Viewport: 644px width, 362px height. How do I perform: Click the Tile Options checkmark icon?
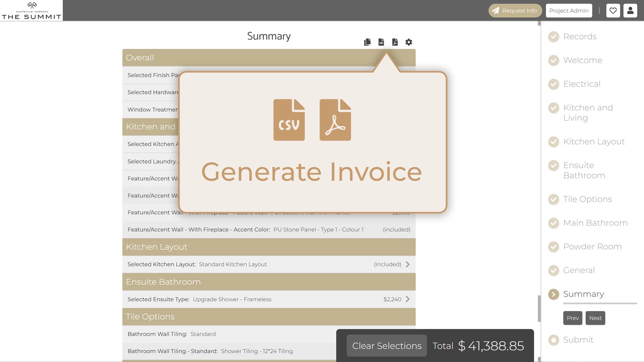click(x=553, y=199)
